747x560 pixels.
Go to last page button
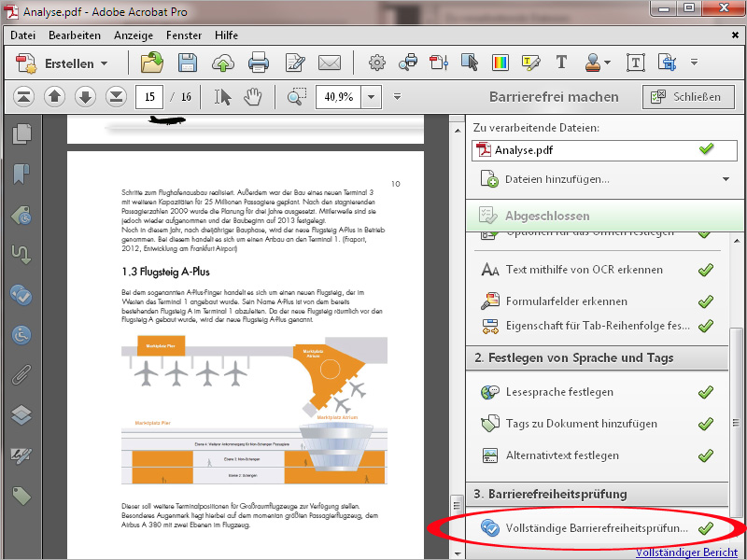(116, 97)
